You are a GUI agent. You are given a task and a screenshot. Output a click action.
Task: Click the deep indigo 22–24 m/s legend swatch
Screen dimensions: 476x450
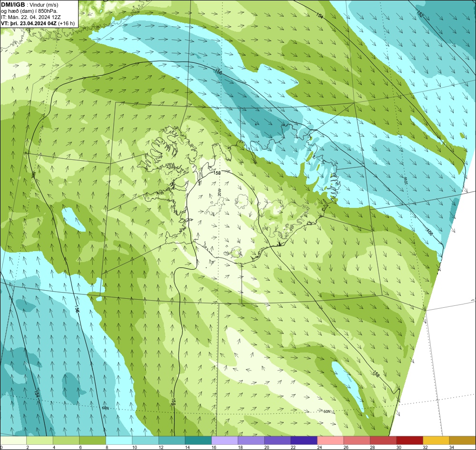point(304,440)
